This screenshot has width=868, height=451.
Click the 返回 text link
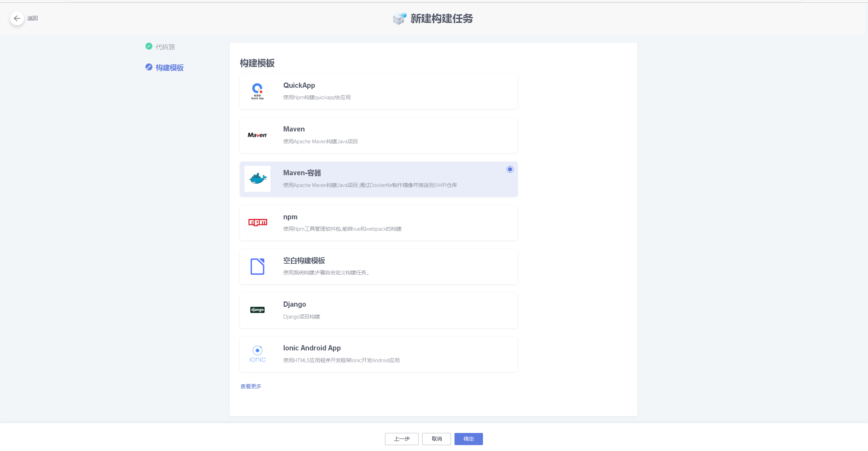(33, 18)
